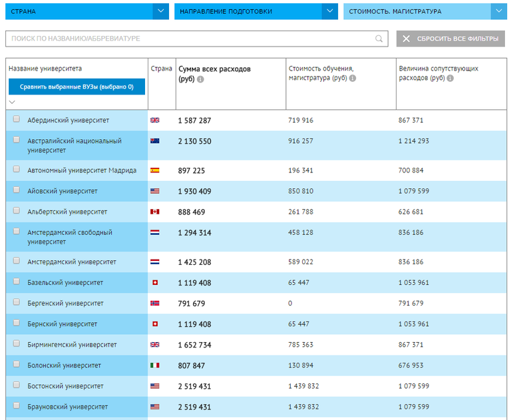Click info icon next to Сумма всех расходов
The width and height of the screenshot is (511, 420).
tap(200, 79)
